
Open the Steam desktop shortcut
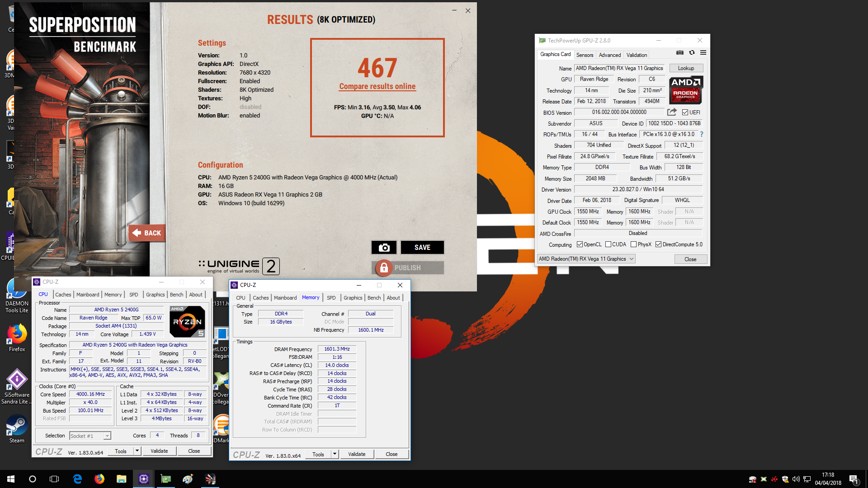pos(17,429)
